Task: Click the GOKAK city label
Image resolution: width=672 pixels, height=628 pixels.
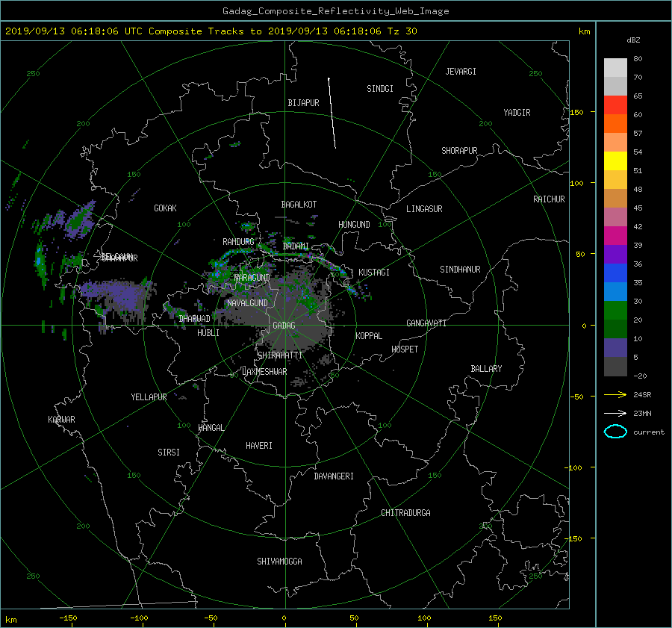Action: coord(165,208)
